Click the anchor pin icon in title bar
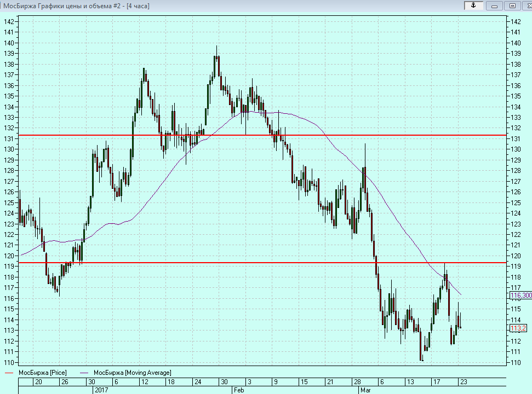Screen dimensions: 532x394 (x=473, y=5)
